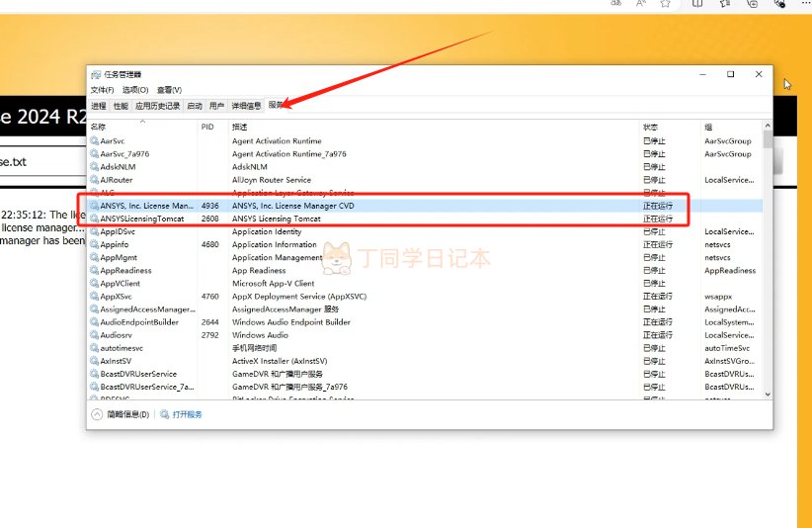Open the 选项(O) menu

click(135, 90)
